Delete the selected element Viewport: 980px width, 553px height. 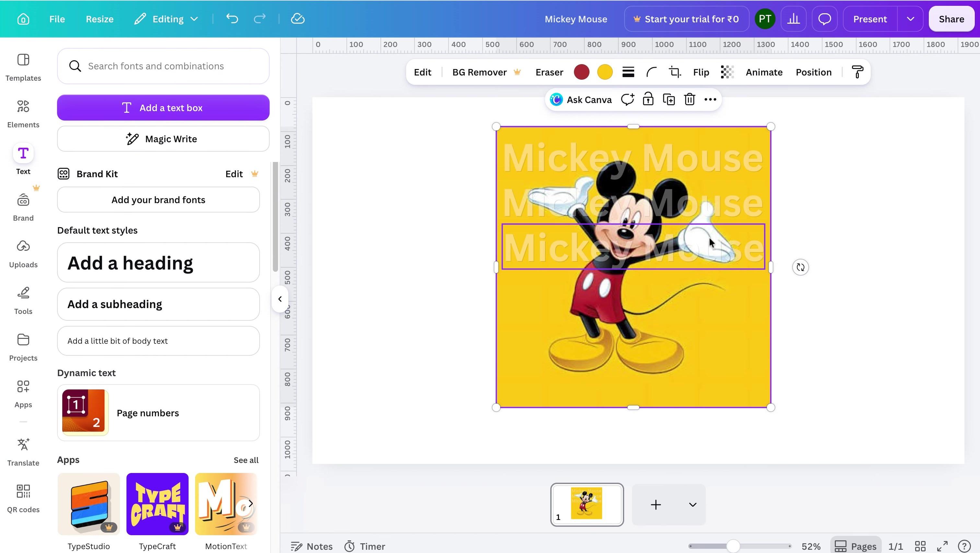click(689, 100)
